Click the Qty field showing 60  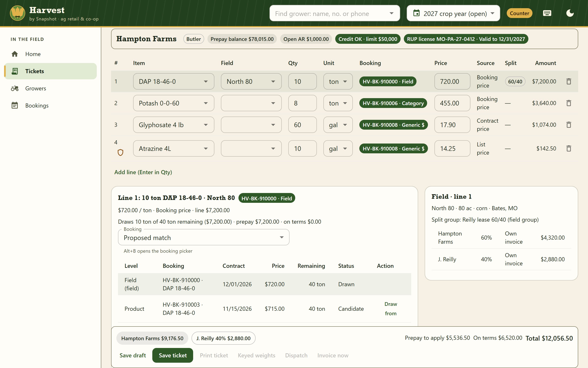(x=302, y=125)
